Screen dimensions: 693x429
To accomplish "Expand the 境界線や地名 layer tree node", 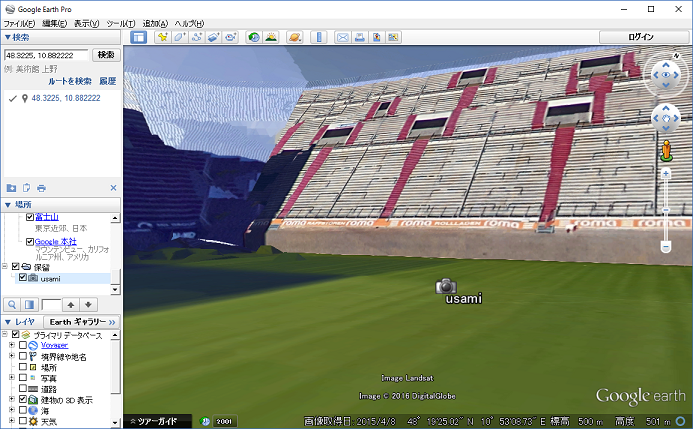I will coord(11,356).
